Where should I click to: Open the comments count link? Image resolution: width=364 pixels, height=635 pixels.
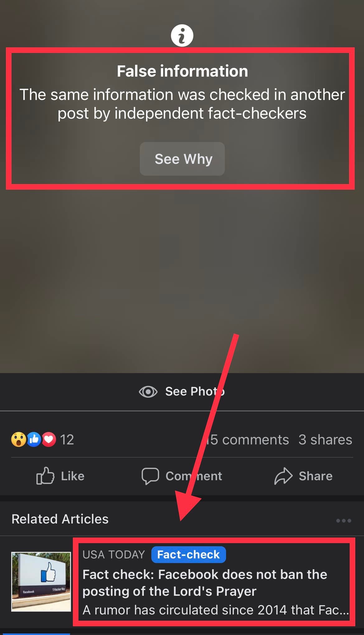pyautogui.click(x=247, y=440)
